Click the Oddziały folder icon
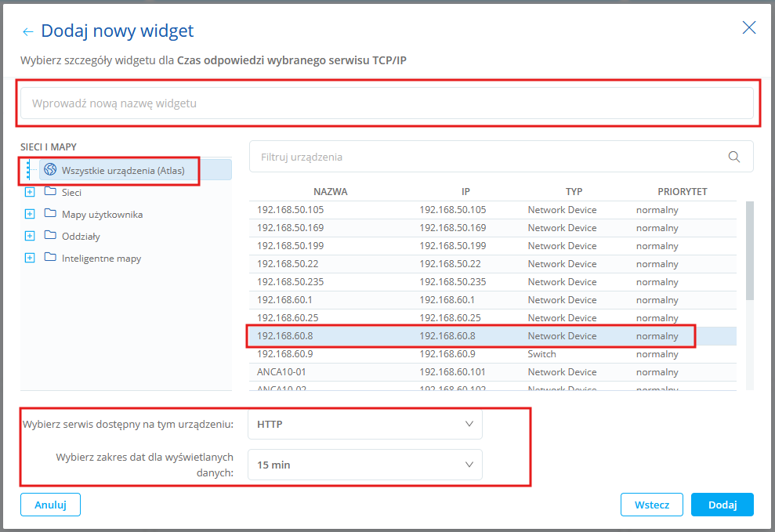 pos(50,236)
